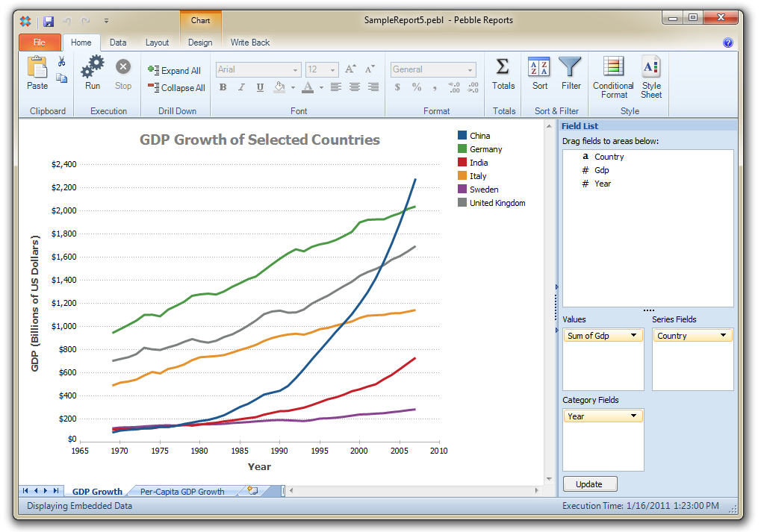Open the Totals sigma tool
Image resolution: width=761 pixels, height=532 pixels.
[x=503, y=69]
